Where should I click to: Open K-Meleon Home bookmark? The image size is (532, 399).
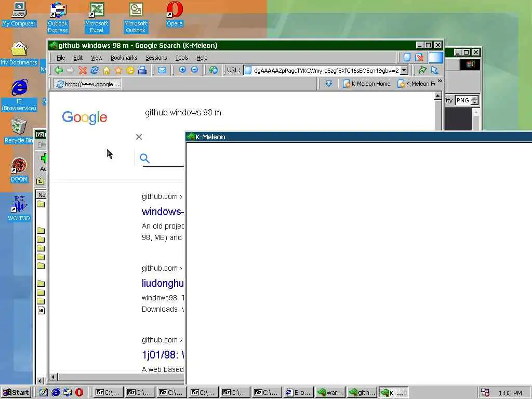coord(367,84)
